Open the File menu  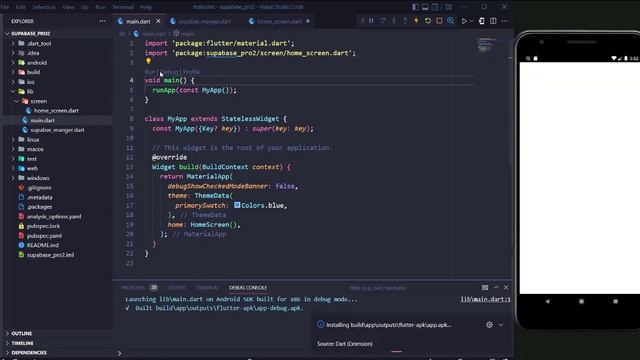[x=5, y=7]
